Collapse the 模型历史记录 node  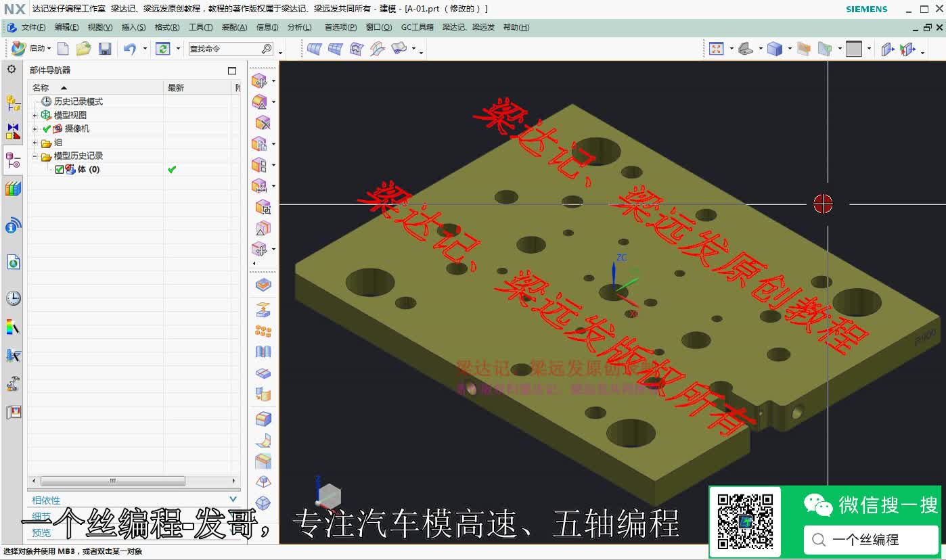[35, 156]
